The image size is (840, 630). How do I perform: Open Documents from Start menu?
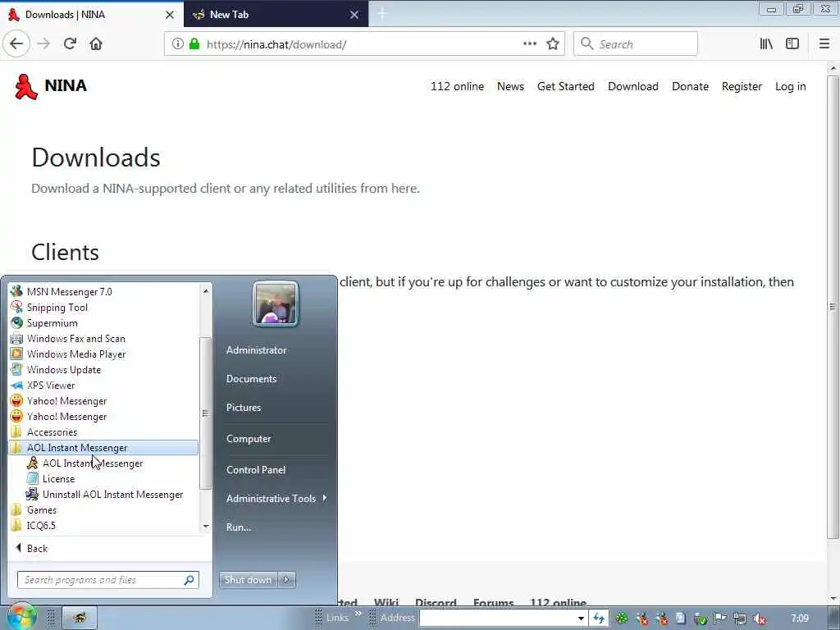click(x=251, y=379)
